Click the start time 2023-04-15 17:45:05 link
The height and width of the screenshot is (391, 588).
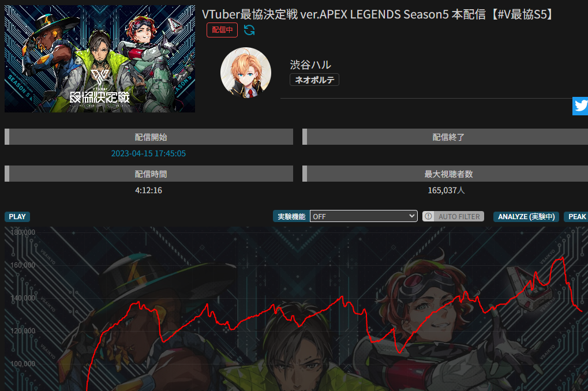[x=148, y=153]
